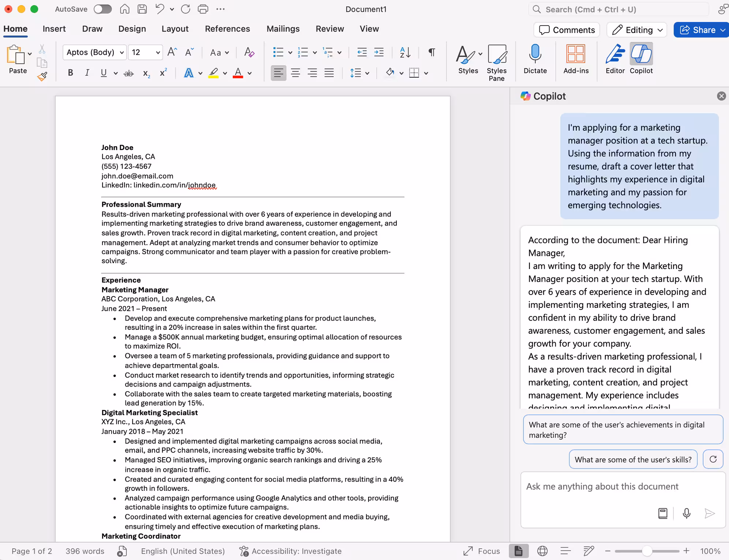
Task: Click the Copilot microphone input icon
Action: 687,514
